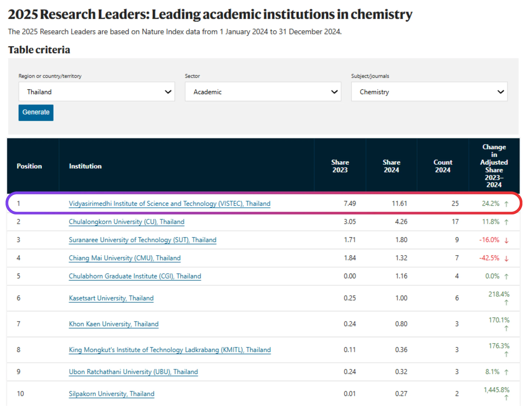Click the Count 2024 column header
This screenshot has width=532, height=406.
[442, 166]
